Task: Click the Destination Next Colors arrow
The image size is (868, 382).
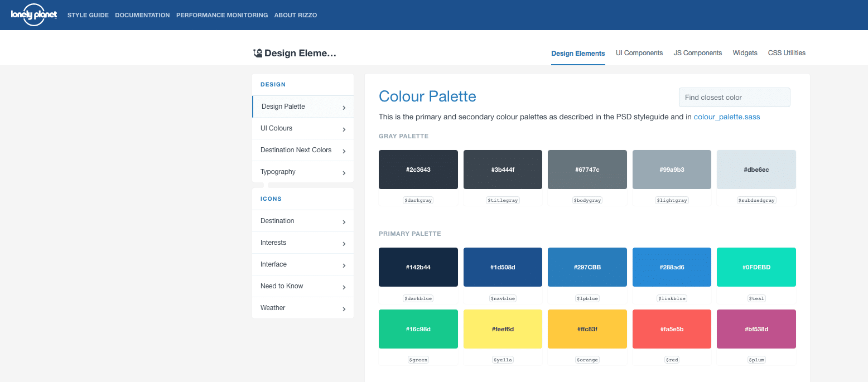Action: (344, 151)
